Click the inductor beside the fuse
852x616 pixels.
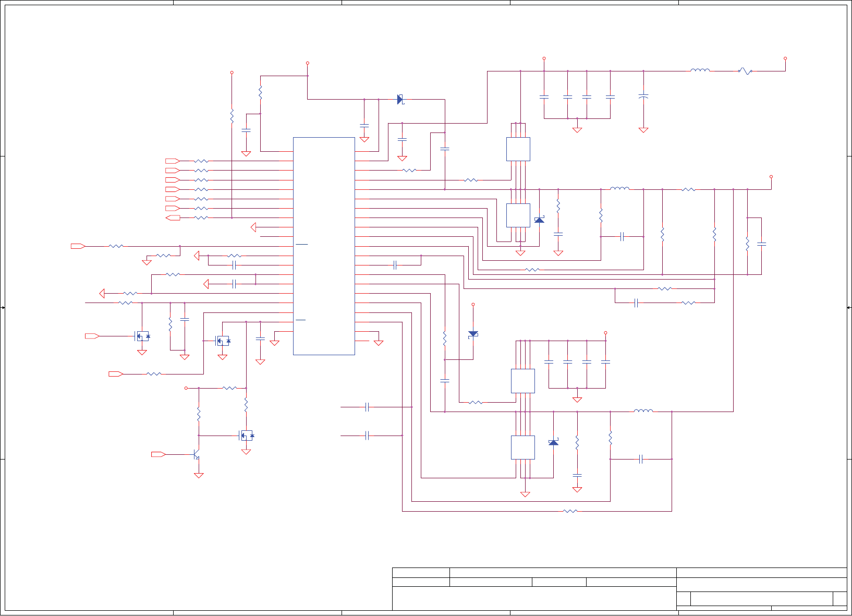point(700,70)
